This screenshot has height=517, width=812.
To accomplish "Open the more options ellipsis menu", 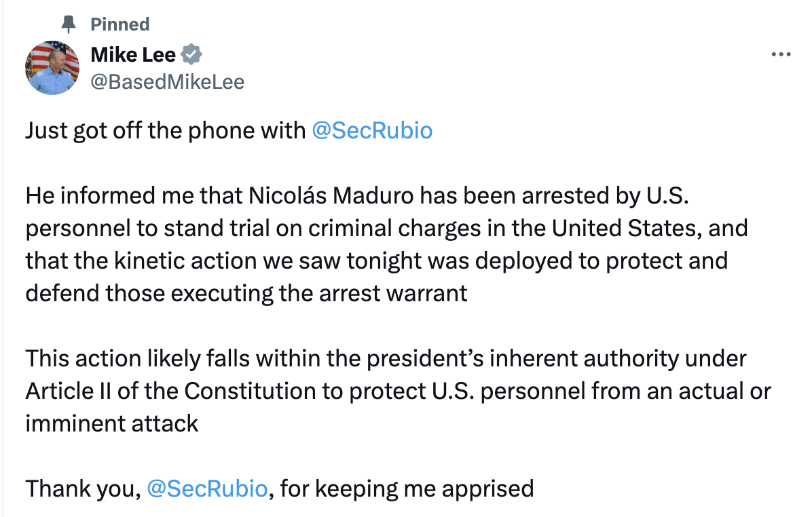I will (x=781, y=54).
